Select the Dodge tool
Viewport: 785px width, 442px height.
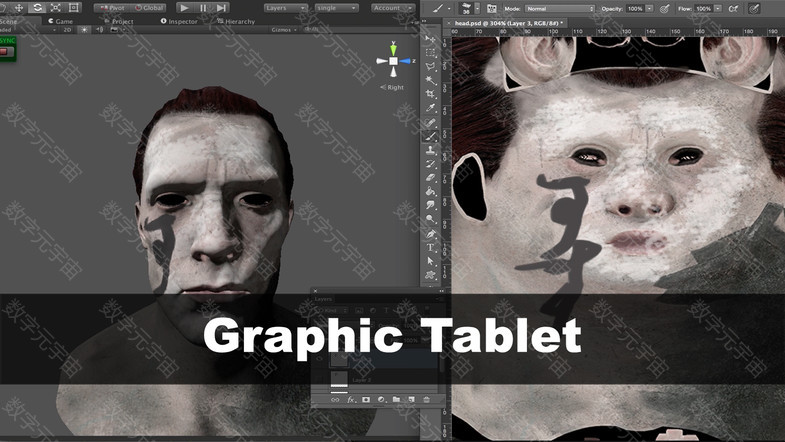pos(430,219)
